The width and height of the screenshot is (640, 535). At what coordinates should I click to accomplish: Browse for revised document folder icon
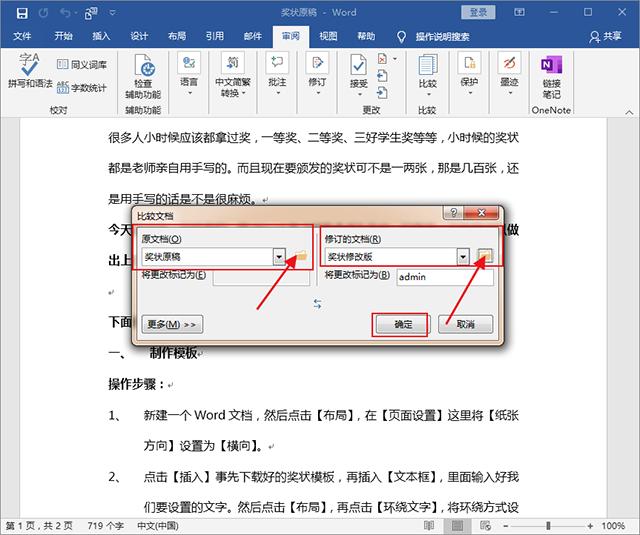coord(485,256)
